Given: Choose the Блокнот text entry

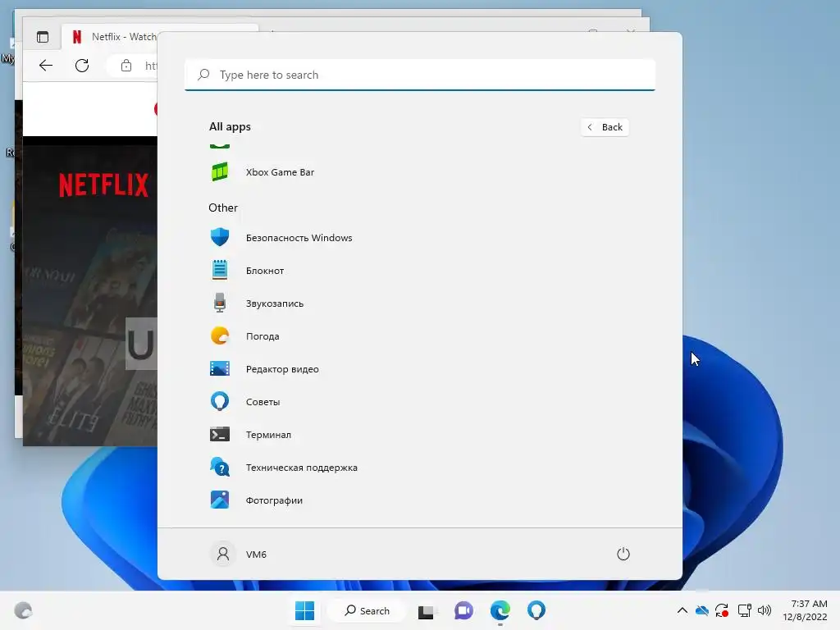Looking at the screenshot, I should tap(265, 271).
